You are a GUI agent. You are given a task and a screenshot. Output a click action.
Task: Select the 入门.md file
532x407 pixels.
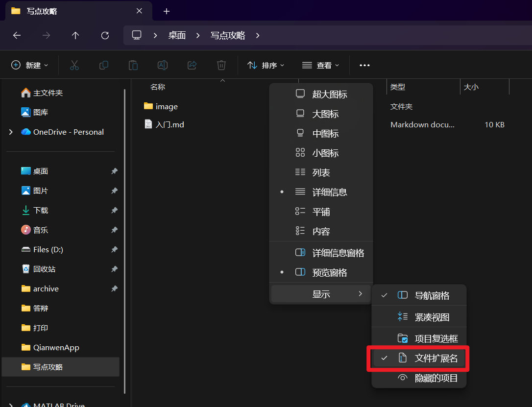[164, 124]
